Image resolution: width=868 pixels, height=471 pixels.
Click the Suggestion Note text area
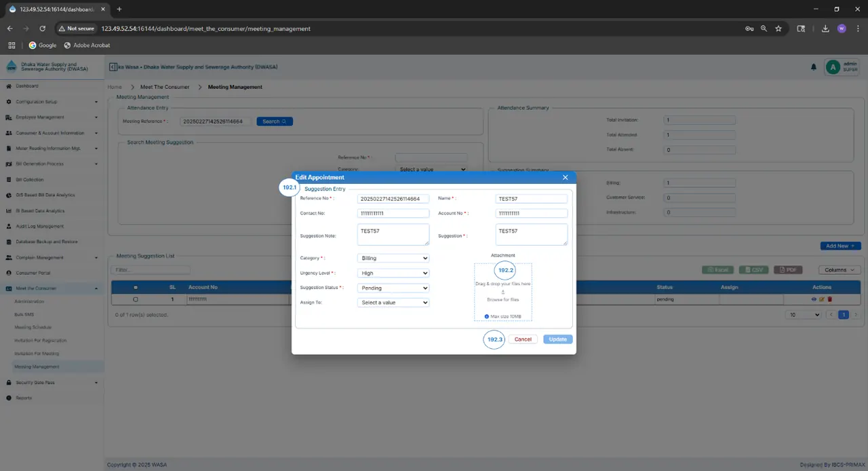[393, 235]
